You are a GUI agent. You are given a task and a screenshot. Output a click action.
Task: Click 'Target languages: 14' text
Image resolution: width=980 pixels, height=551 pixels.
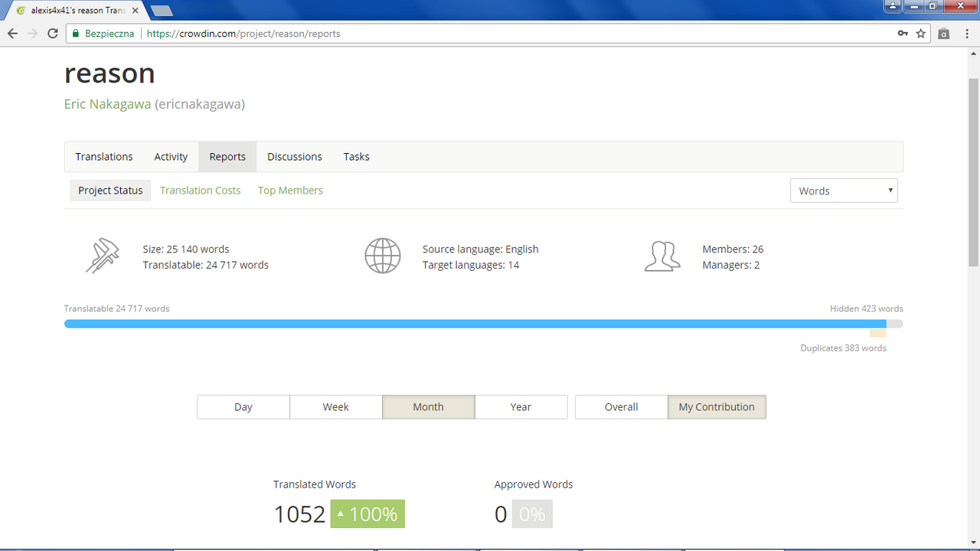(471, 266)
